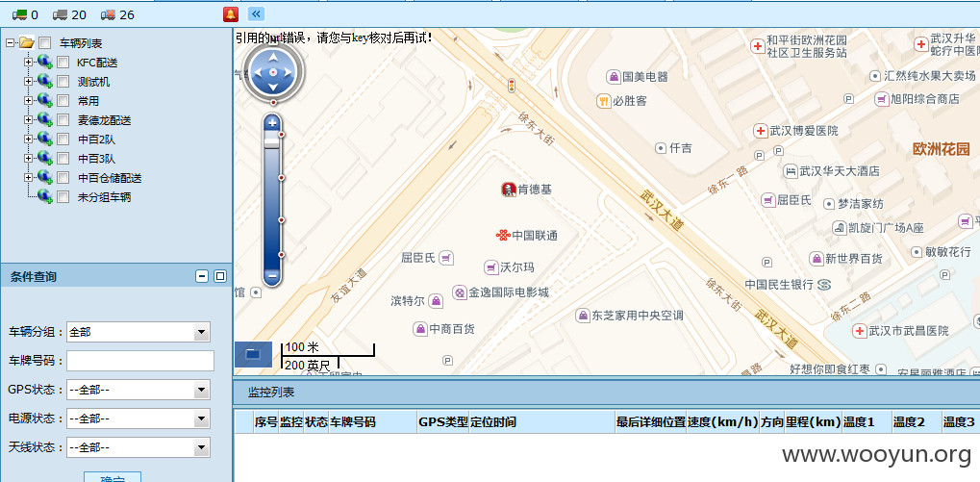This screenshot has height=482, width=980.
Task: Center map with compass middle button
Action: click(x=273, y=72)
